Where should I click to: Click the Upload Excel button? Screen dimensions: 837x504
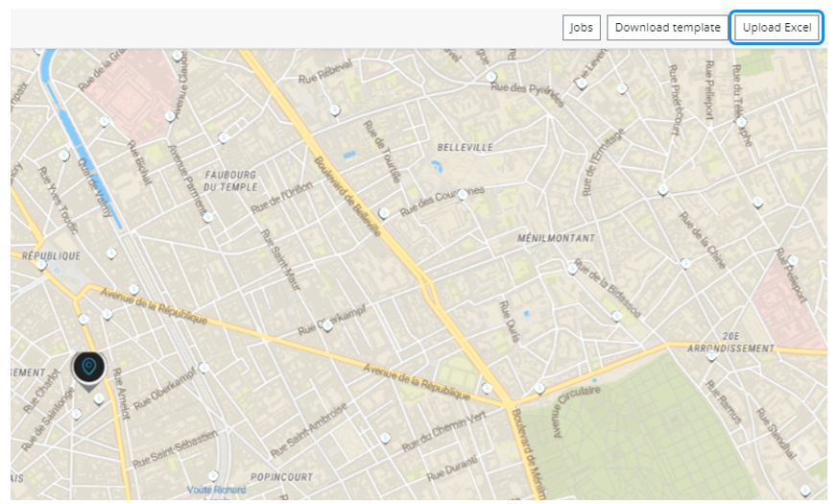(777, 27)
